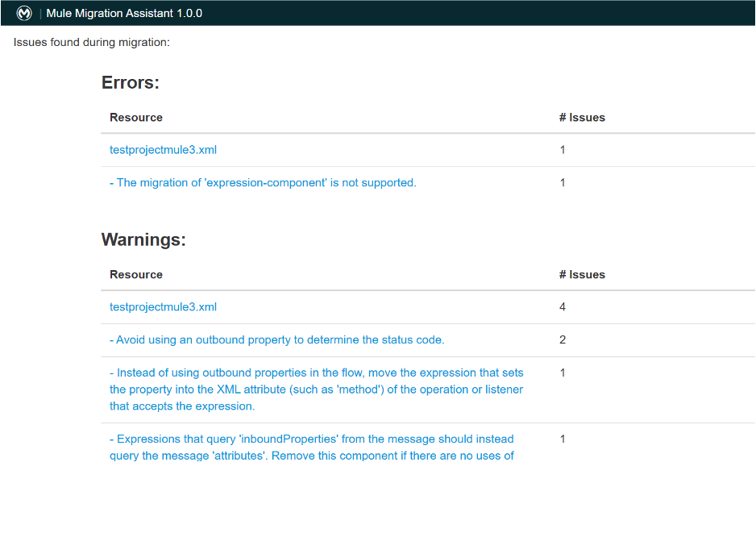Click the 'Issues found during migration' text
This screenshot has height=533, width=756.
point(92,42)
